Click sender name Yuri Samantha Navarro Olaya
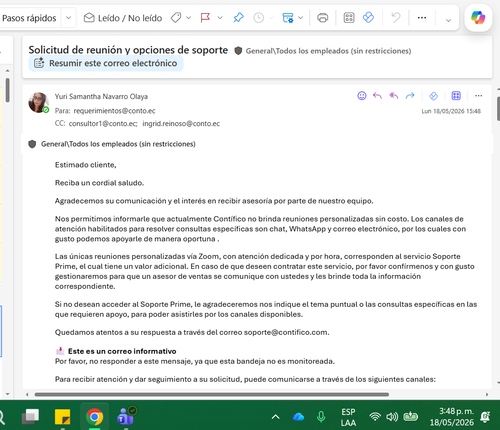500x430 pixels. click(x=101, y=97)
